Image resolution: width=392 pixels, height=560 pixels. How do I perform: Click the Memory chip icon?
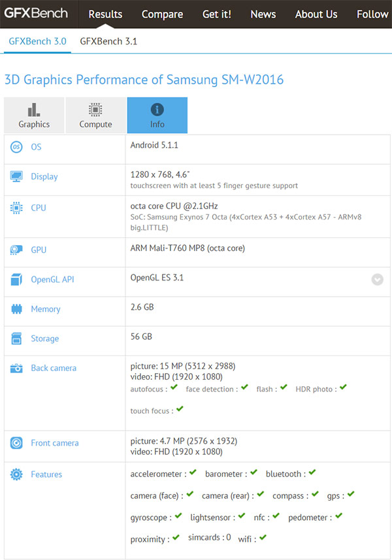16,309
